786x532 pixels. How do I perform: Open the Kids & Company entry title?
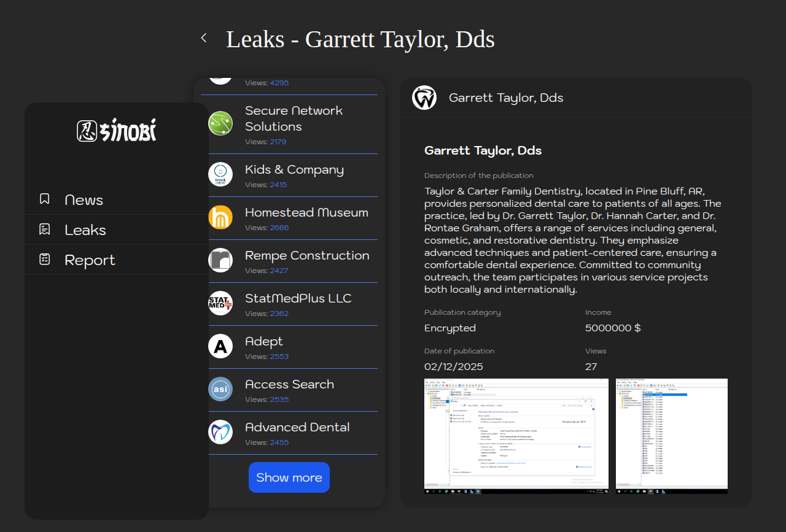click(x=294, y=170)
